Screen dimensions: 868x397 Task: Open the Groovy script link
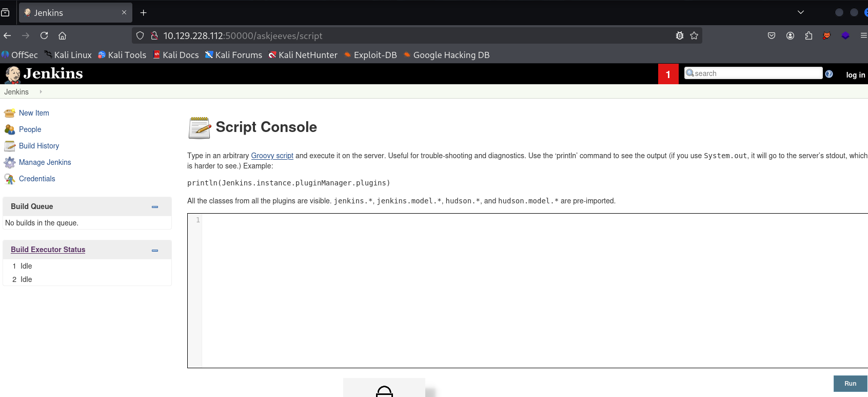(272, 156)
